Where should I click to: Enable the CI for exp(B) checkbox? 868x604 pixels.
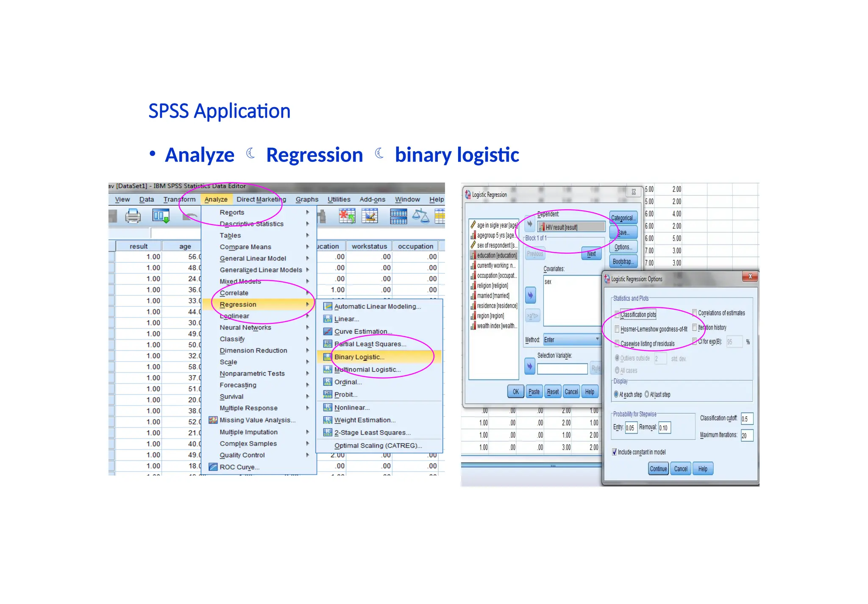pyautogui.click(x=694, y=341)
